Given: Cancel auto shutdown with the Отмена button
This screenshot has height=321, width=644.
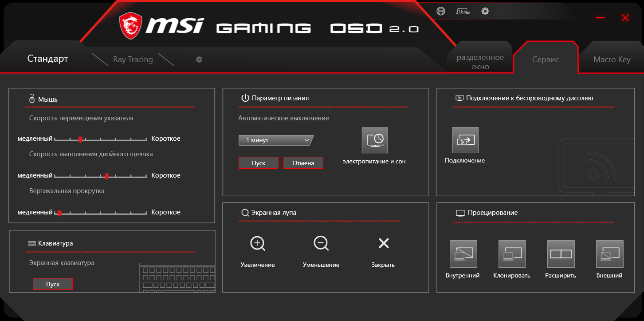Looking at the screenshot, I should tap(303, 163).
